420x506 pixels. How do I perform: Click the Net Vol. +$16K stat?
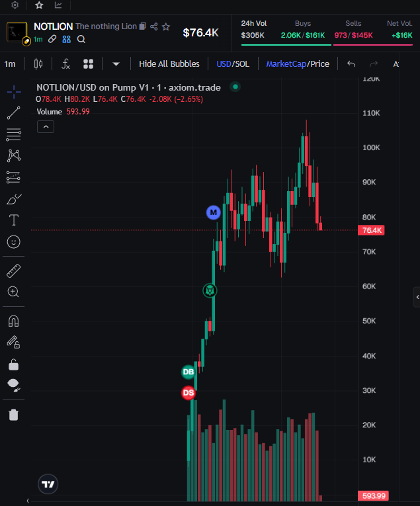pos(400,30)
